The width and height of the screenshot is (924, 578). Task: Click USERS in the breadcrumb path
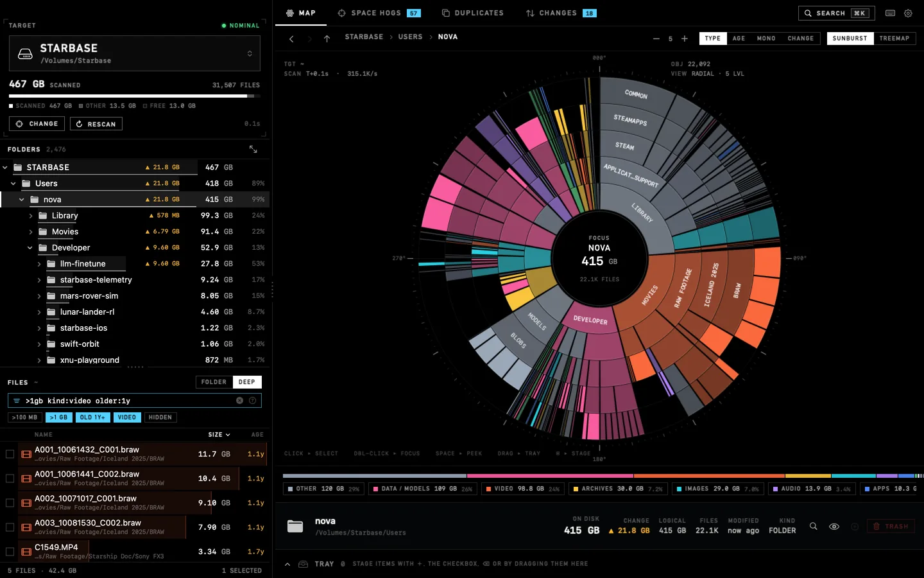(x=410, y=37)
